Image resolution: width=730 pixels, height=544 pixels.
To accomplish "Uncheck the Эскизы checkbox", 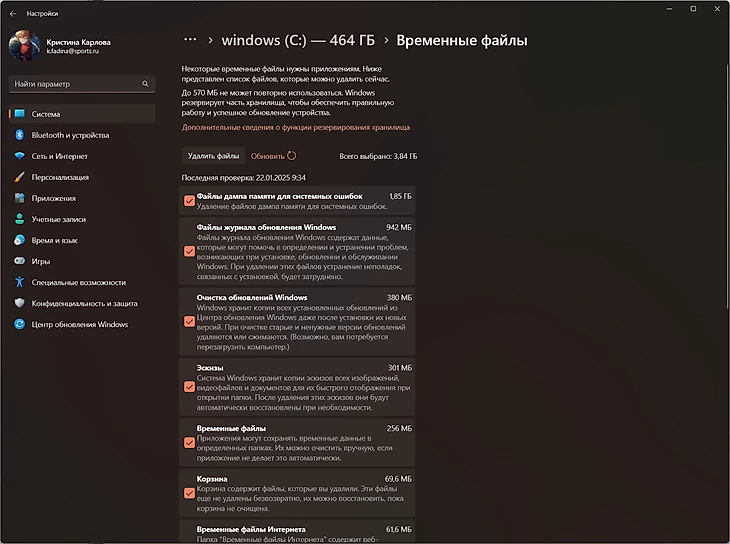I will point(189,385).
